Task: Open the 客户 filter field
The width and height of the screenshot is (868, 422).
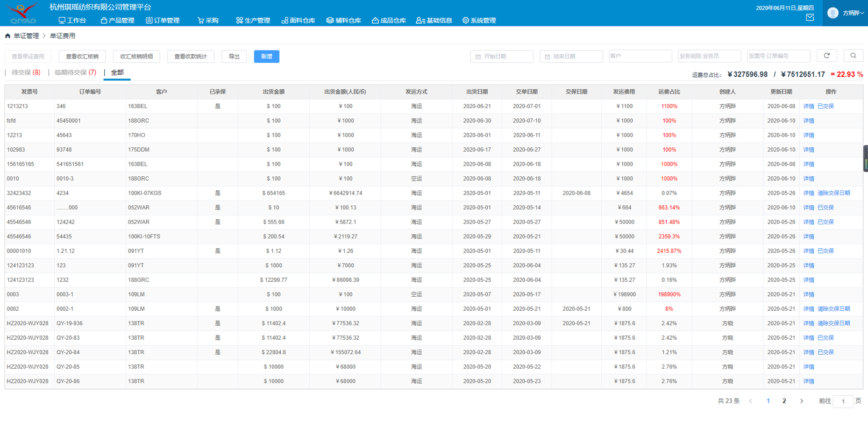Action: (x=640, y=56)
